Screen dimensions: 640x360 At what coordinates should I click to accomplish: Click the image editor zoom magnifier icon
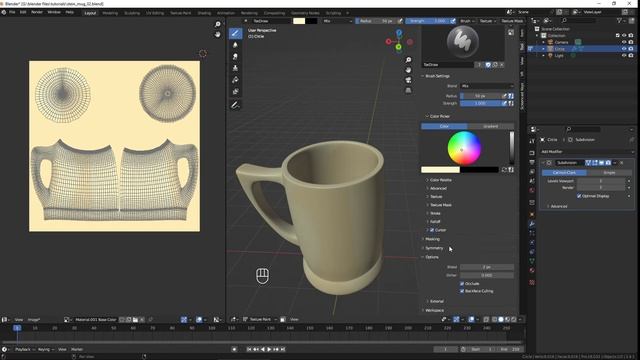click(218, 25)
